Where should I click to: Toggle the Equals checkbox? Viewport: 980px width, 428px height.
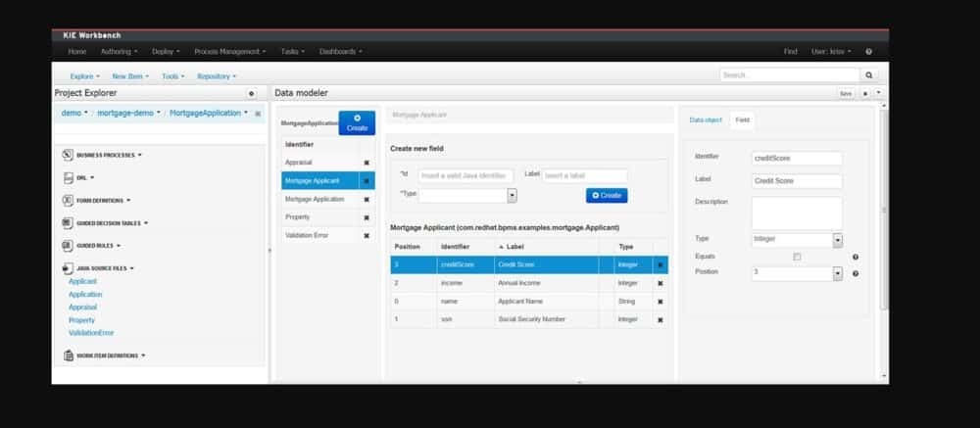point(797,257)
